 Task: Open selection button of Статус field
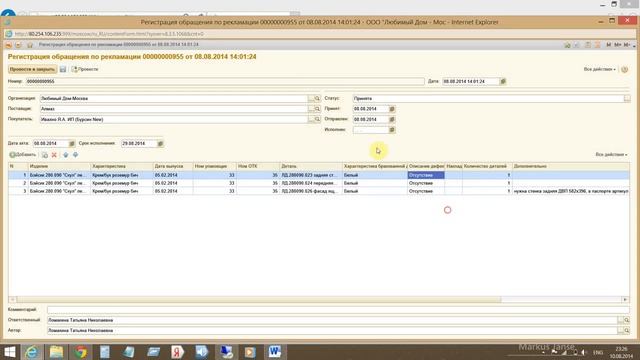pyautogui.click(x=627, y=98)
